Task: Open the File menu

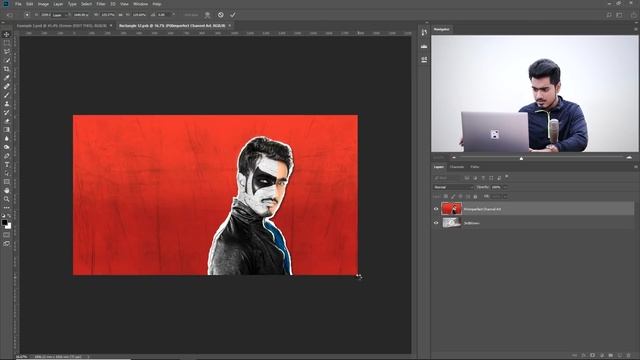Action: click(18, 4)
